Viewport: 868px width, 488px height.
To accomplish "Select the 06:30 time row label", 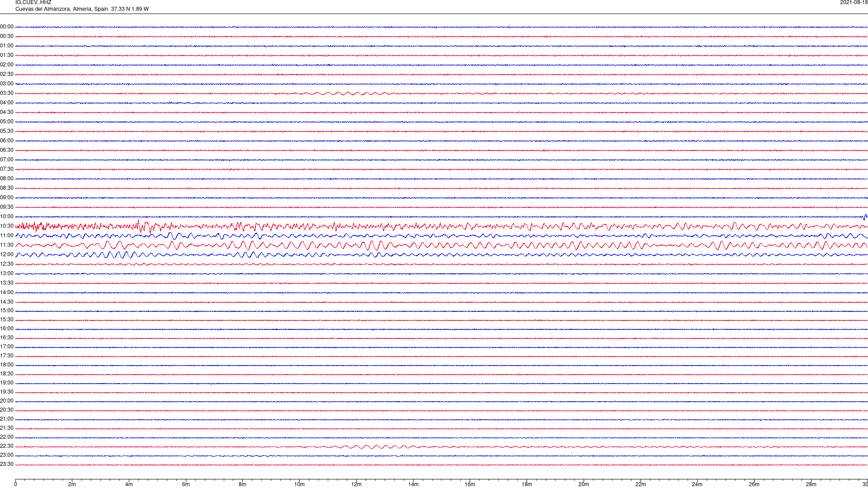I will tap(7, 150).
